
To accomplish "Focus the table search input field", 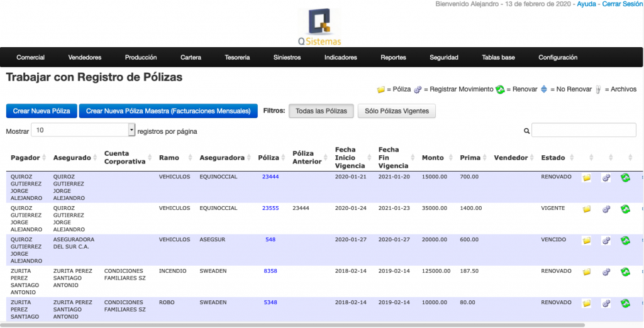I will [x=584, y=130].
